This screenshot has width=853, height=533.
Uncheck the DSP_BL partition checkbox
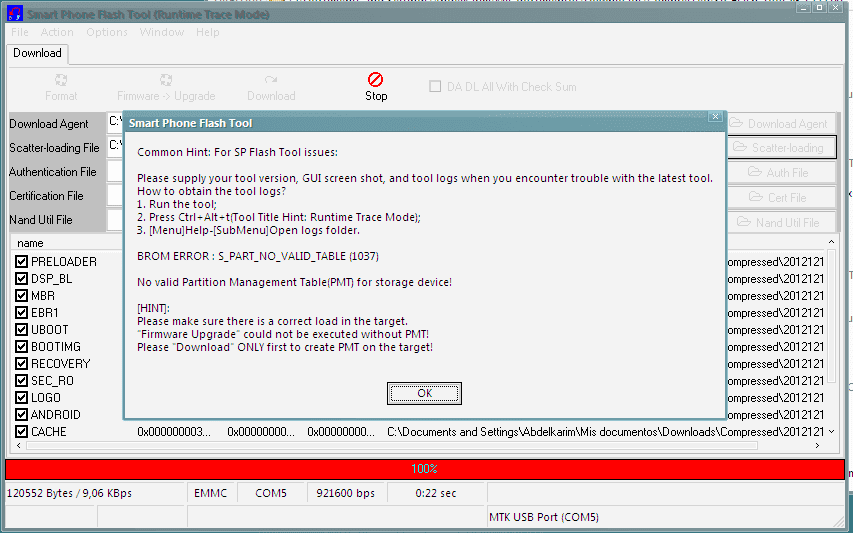tap(21, 278)
